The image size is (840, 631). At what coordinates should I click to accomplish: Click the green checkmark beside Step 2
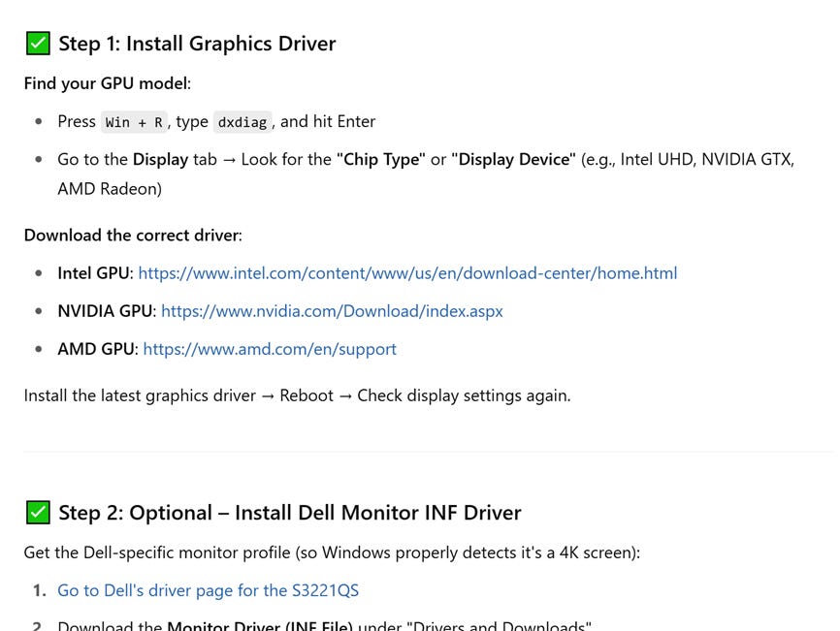[38, 513]
